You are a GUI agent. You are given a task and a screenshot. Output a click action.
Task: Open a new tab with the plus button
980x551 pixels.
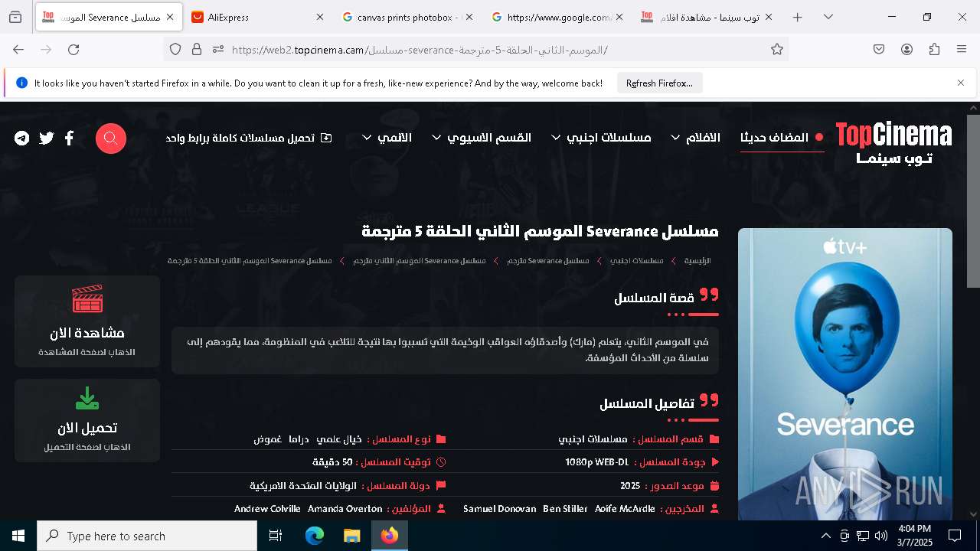tap(798, 17)
